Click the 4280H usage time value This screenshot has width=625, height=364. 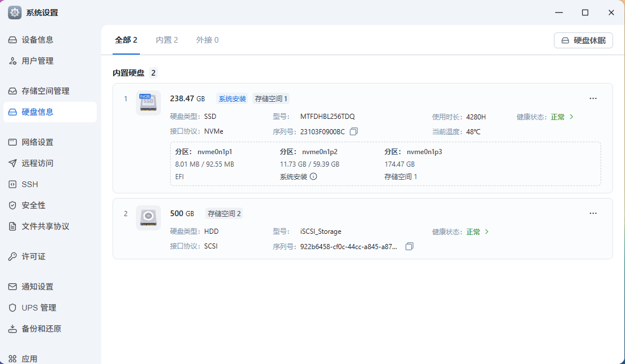(x=476, y=117)
